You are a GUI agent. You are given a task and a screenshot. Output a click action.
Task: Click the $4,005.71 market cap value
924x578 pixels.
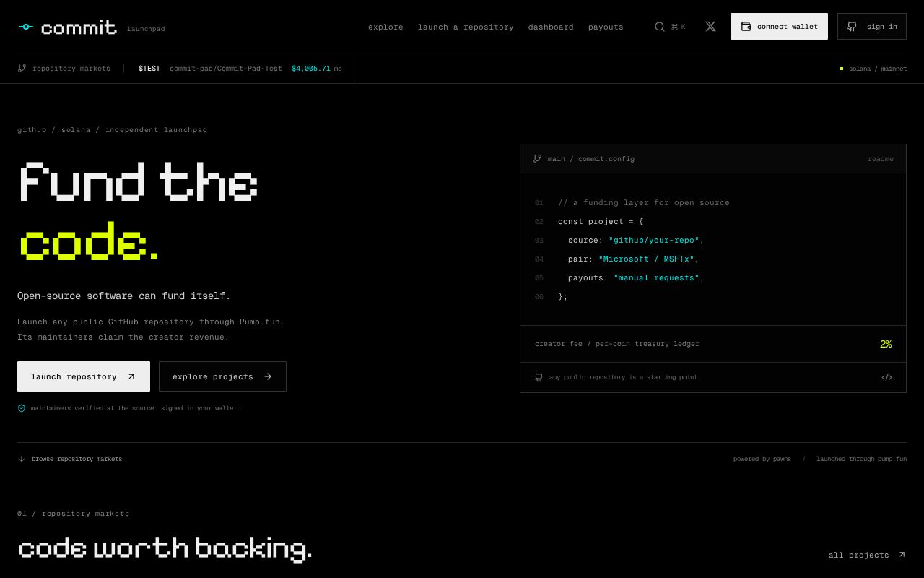point(311,69)
